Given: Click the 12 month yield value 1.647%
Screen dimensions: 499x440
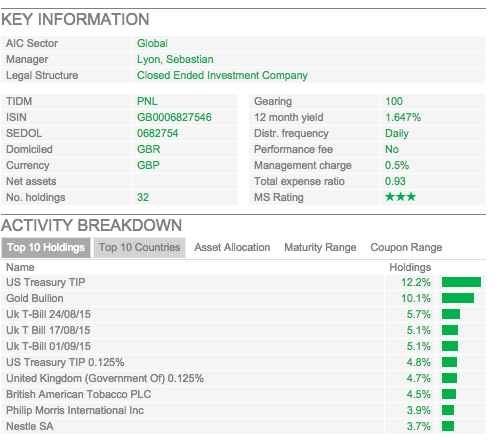Looking at the screenshot, I should pos(403,117).
